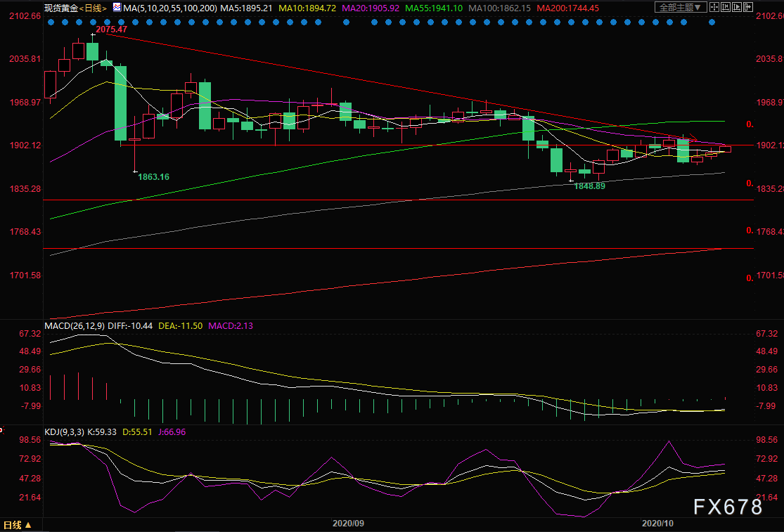Click the MA(5,10,20,55,100,200) parameters label
784x532 pixels.
tap(170, 8)
